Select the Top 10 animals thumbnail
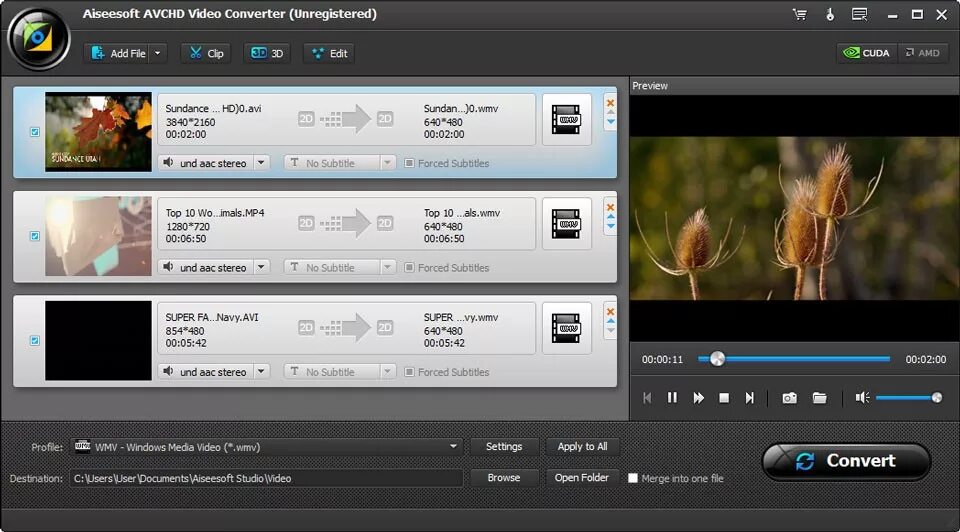 tap(98, 236)
